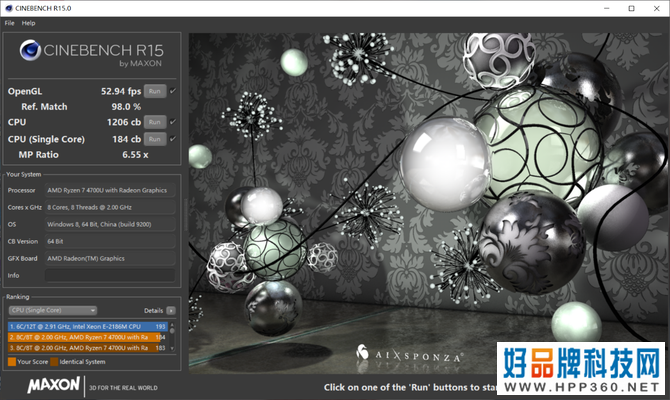Click the GFX Board AMD Radeon field
The image size is (670, 400).
tap(110, 259)
